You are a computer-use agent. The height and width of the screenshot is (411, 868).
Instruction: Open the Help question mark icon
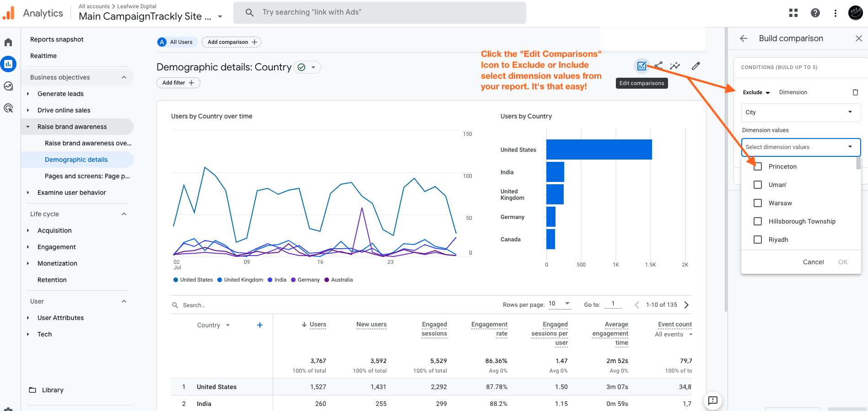coord(815,13)
